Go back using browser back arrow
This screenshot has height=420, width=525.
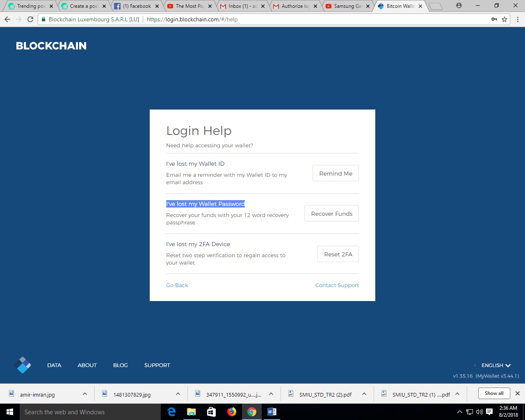coord(7,19)
